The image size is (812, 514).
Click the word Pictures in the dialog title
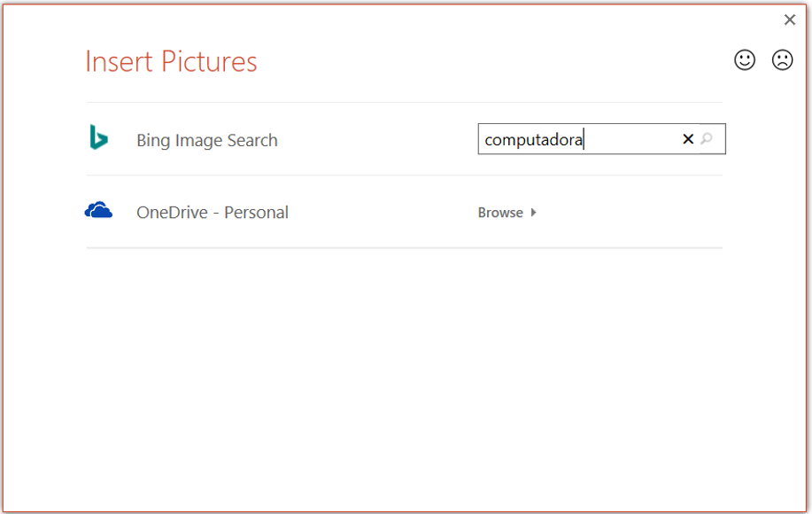pos(209,62)
